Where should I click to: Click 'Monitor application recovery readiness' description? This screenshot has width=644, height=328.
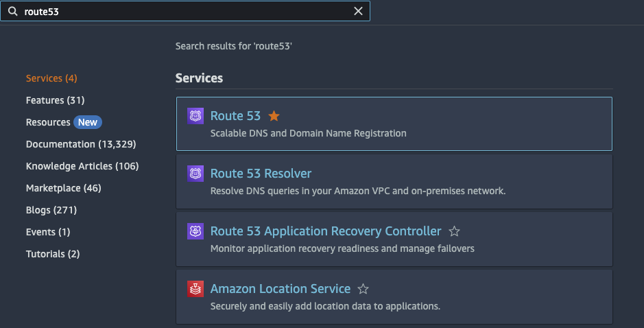click(342, 248)
